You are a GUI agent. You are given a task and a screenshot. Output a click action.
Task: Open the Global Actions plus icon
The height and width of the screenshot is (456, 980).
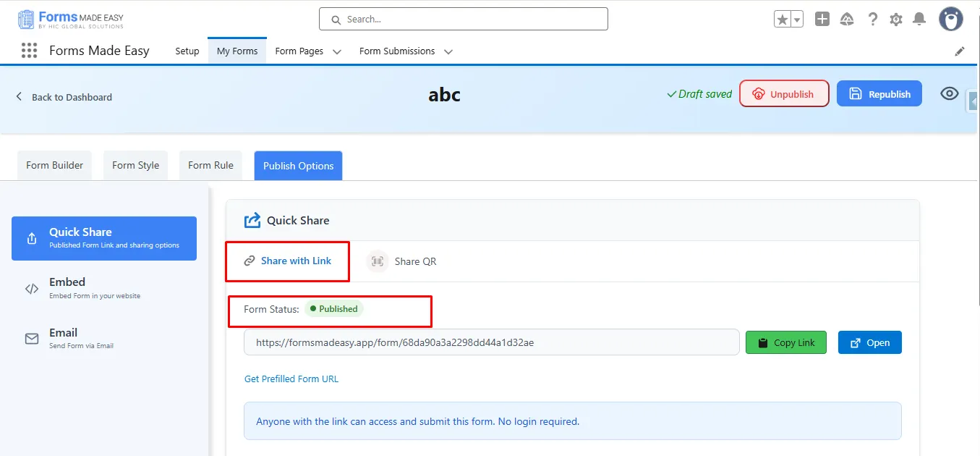(822, 20)
